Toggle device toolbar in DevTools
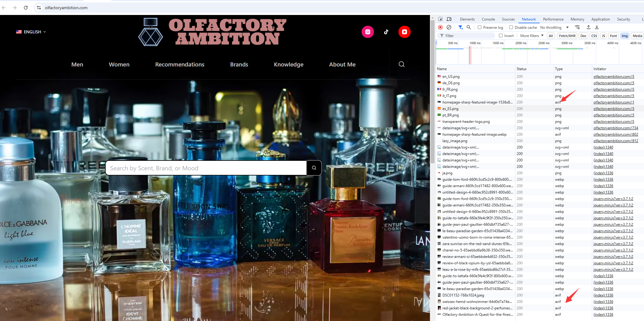The image size is (644, 321). tap(449, 19)
